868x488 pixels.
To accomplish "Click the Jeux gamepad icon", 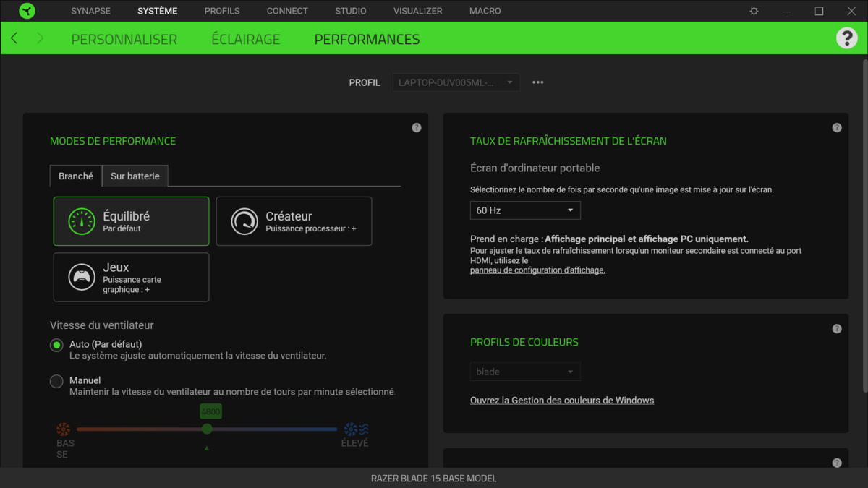I will [82, 277].
